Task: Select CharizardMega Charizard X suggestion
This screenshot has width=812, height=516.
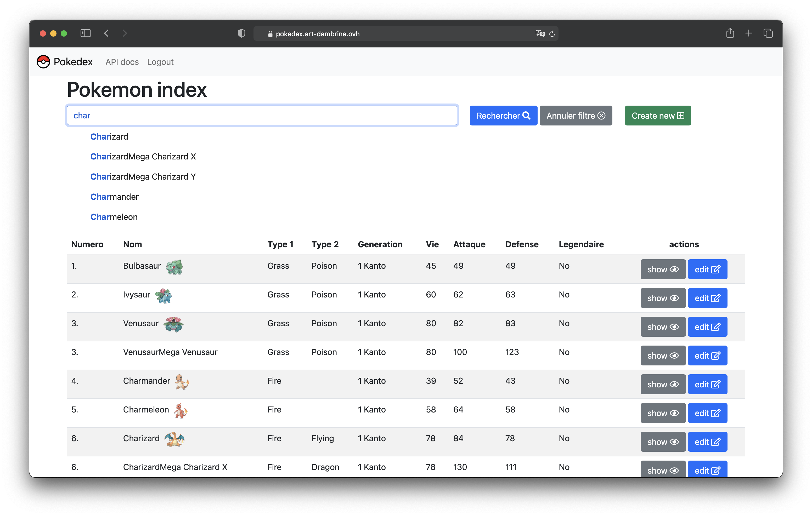Action: tap(143, 156)
